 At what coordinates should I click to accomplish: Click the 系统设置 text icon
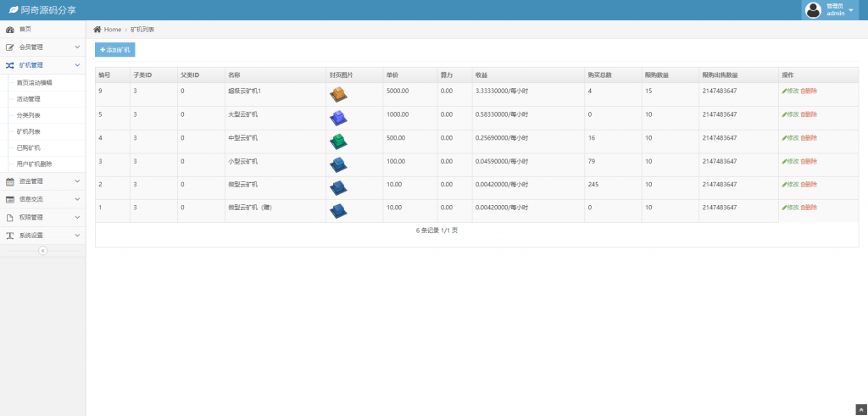coord(10,236)
